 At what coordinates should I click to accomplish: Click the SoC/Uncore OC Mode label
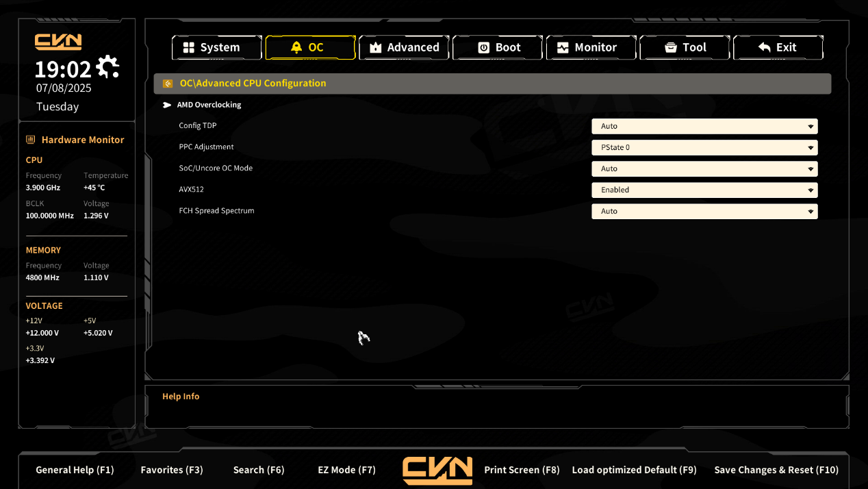(216, 168)
